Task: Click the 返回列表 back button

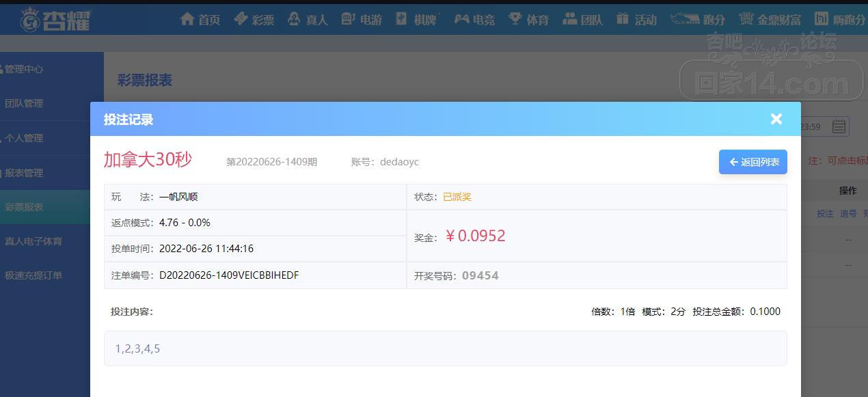Action: (753, 162)
